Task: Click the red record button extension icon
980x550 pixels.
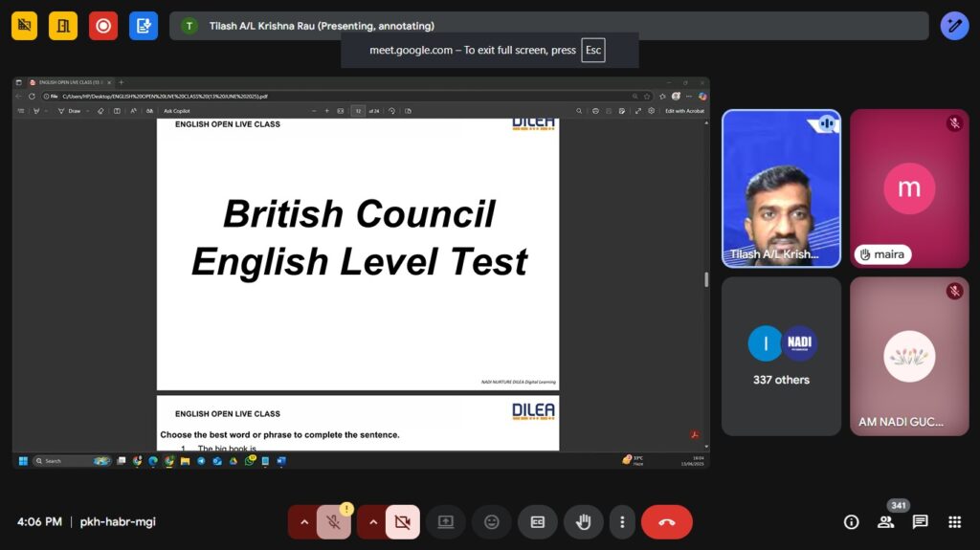Action: [103, 26]
